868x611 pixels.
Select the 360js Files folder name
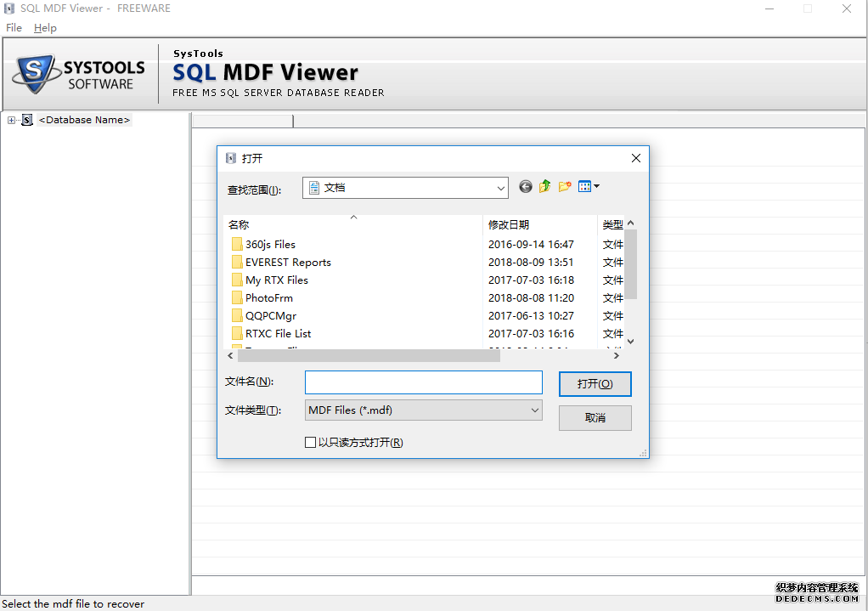[x=270, y=244]
